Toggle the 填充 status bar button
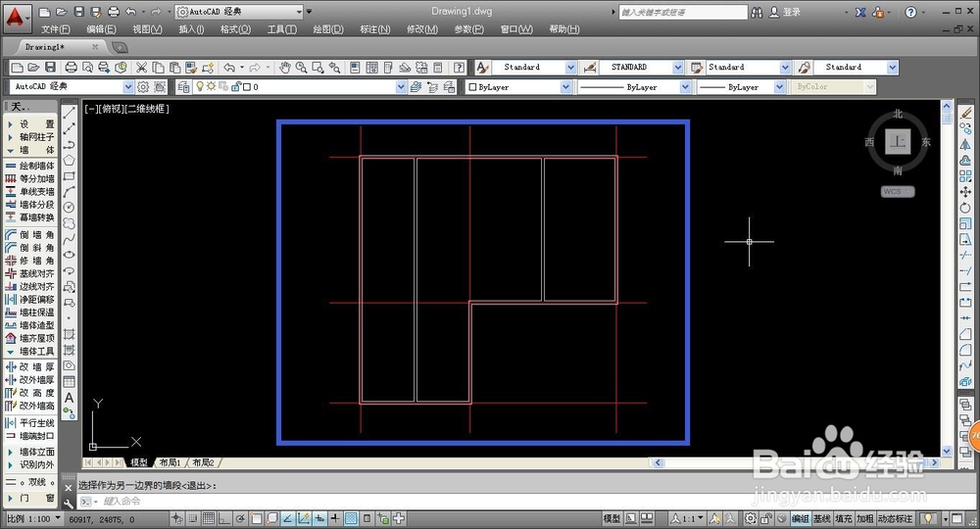The width and height of the screenshot is (980, 529). point(844,518)
